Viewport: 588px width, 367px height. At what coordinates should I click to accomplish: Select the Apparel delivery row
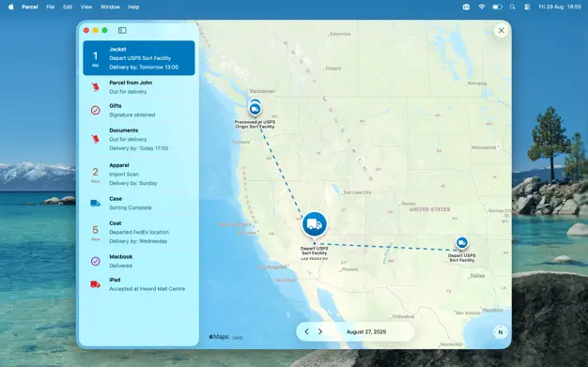coord(139,174)
